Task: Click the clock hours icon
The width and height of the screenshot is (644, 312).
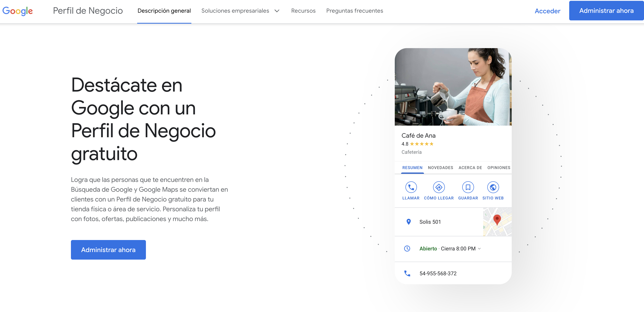Action: (407, 248)
